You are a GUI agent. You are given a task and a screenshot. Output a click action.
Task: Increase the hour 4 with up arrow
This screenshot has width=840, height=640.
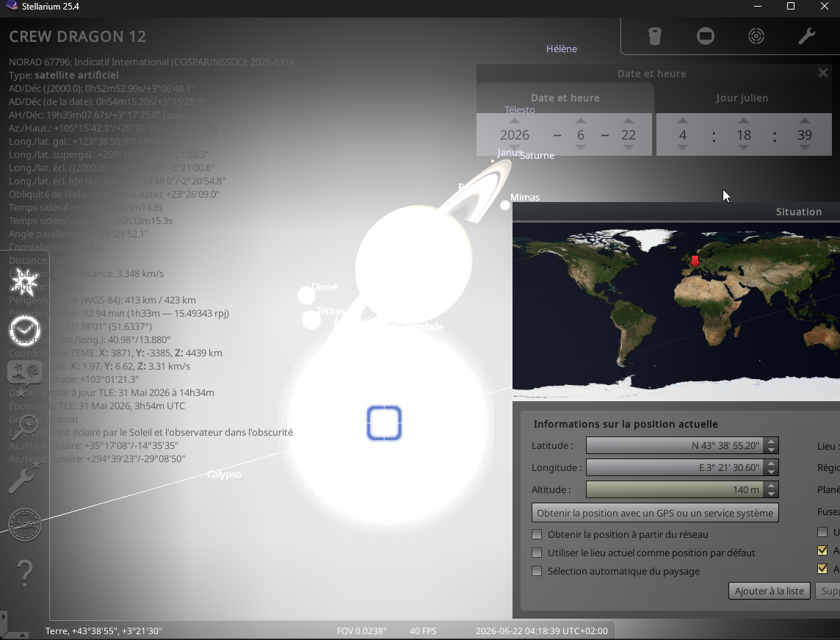point(683,121)
